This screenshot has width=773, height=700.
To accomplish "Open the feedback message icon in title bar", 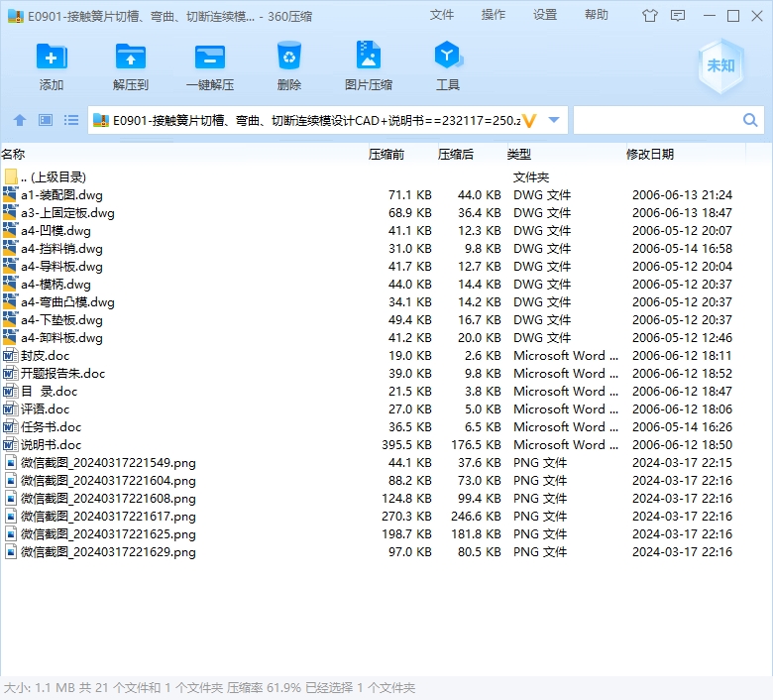I will tap(678, 16).
